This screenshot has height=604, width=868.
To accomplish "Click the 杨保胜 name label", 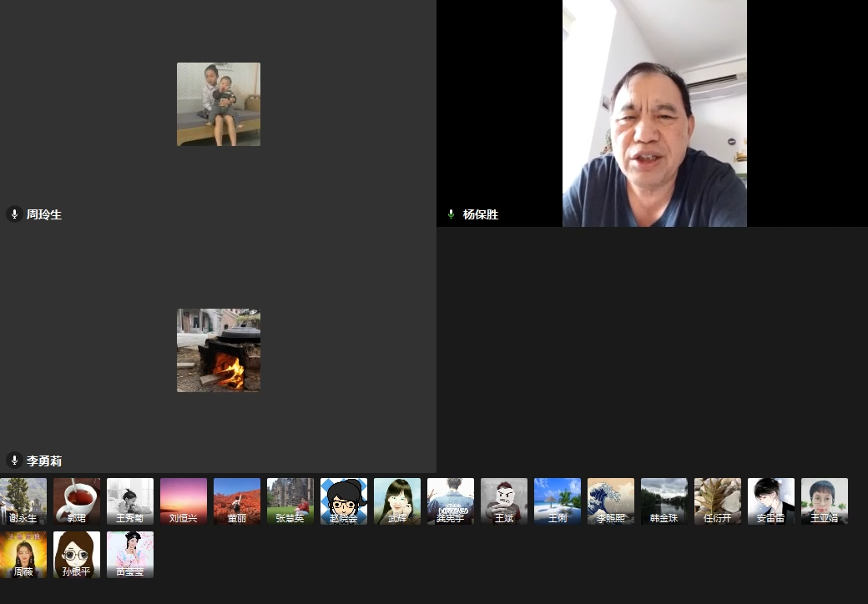I will point(481,214).
